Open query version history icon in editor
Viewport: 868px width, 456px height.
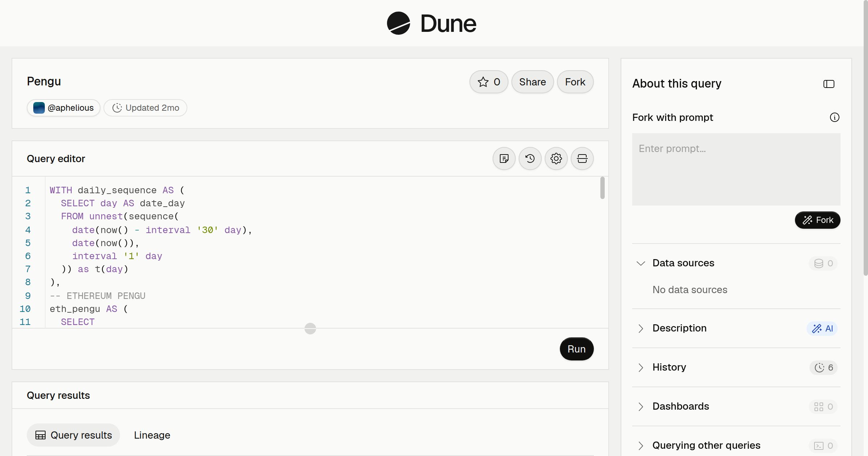point(530,159)
